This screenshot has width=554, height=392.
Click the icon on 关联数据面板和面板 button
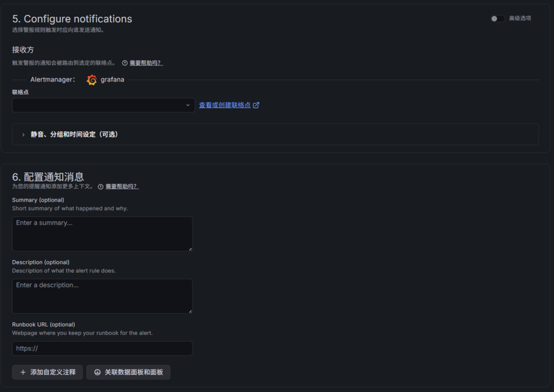point(97,373)
